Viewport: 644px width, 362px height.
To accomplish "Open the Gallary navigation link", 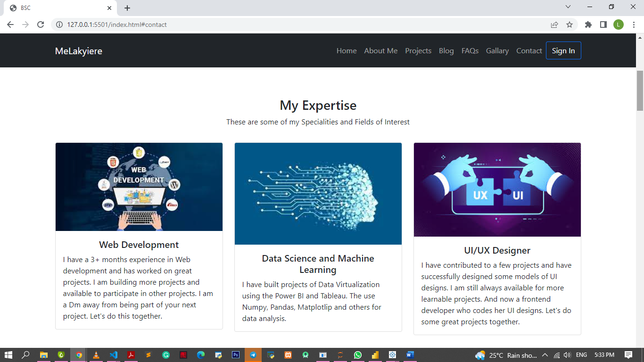I will [497, 50].
